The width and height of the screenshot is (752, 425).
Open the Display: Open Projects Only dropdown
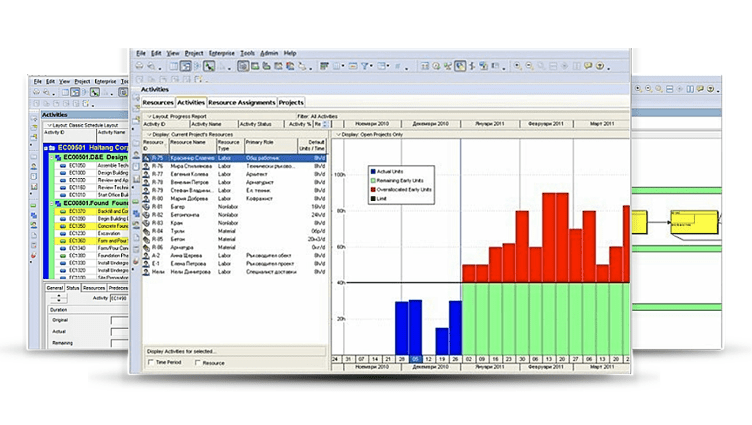click(336, 133)
